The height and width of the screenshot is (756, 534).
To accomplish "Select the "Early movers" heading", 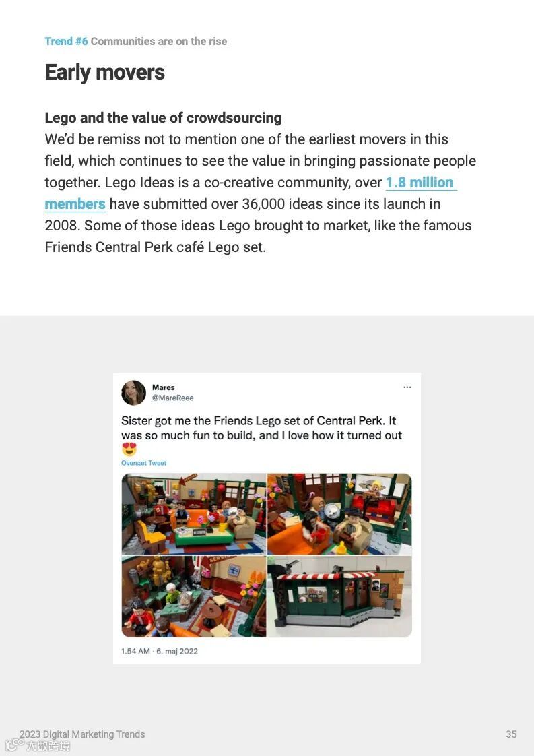I will coord(104,72).
